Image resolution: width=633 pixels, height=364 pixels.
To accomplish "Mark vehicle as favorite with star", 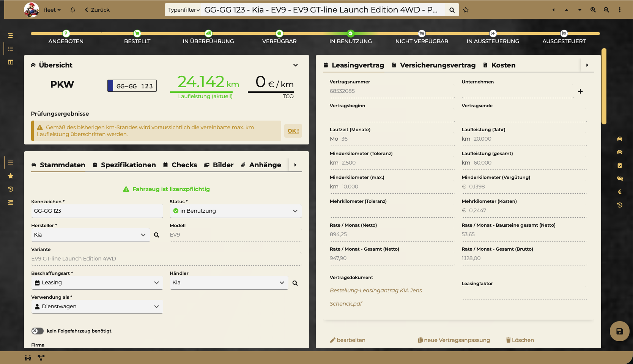I will [466, 10].
